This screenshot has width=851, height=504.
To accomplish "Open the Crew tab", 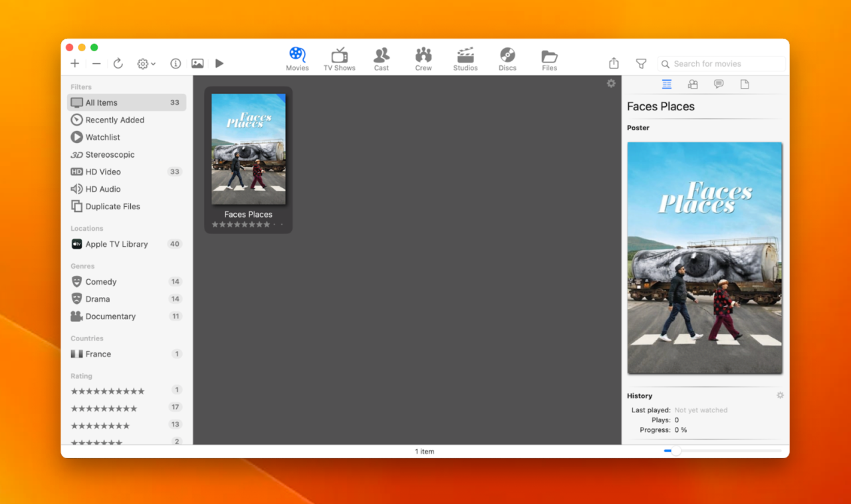I will click(424, 59).
